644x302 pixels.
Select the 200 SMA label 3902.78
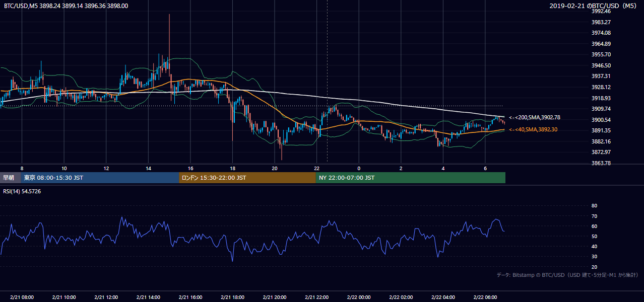click(x=535, y=117)
